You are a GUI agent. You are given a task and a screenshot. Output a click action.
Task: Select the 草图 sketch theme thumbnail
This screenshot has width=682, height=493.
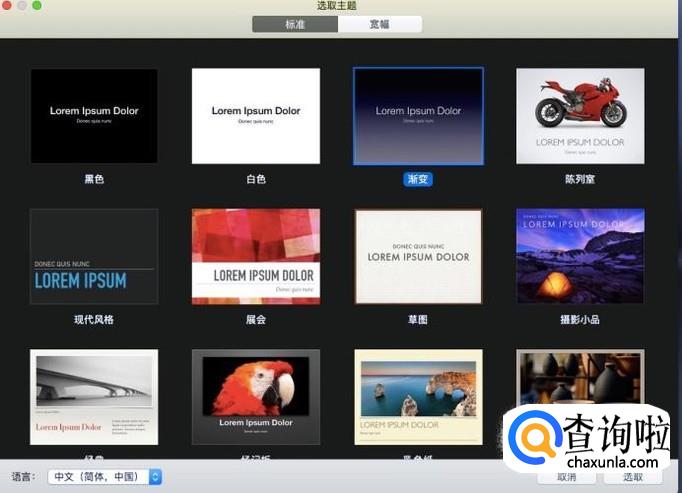tap(418, 256)
